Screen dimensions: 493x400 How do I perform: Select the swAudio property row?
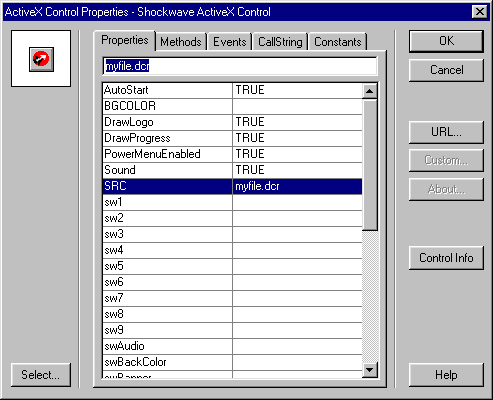(x=232, y=346)
